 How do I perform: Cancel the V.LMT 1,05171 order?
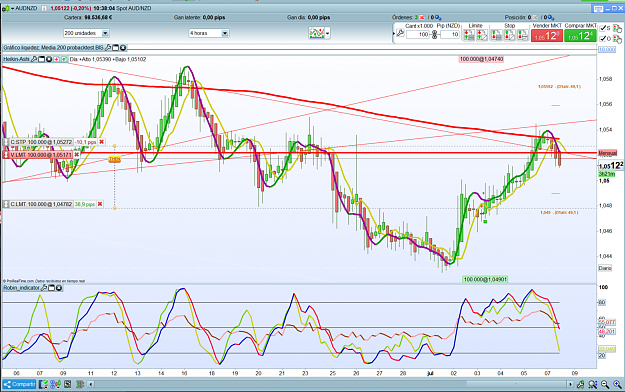(77, 154)
